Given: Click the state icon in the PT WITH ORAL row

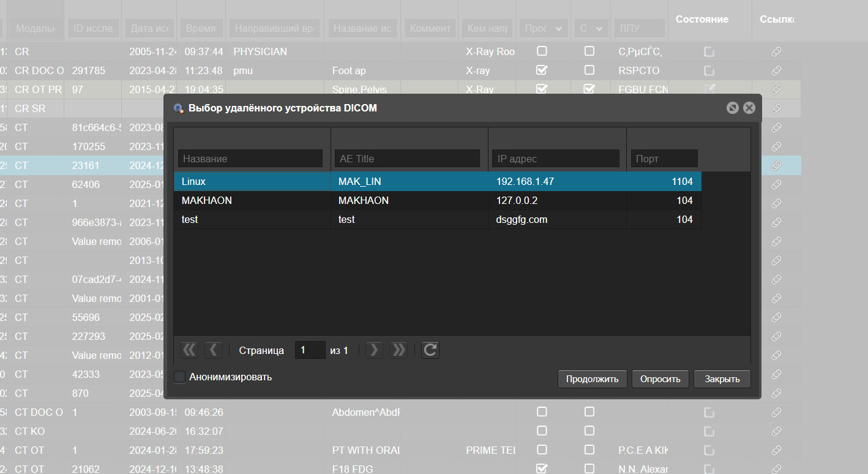Looking at the screenshot, I should point(709,450).
